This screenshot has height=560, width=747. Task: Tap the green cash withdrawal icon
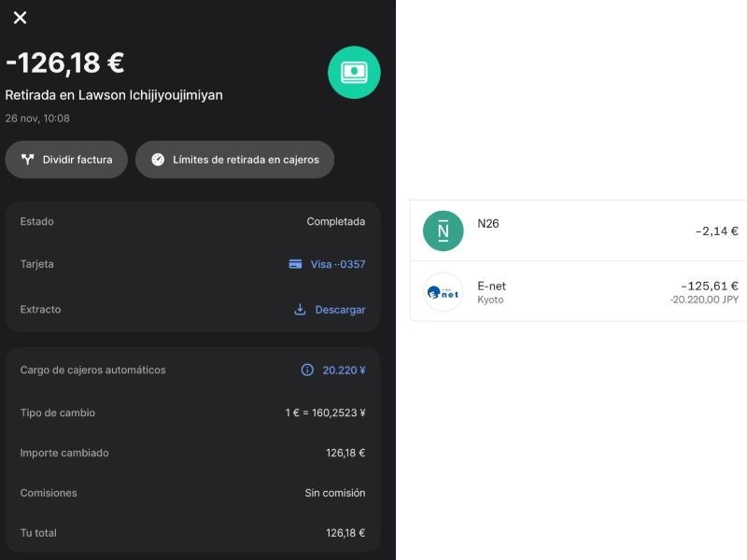(354, 73)
